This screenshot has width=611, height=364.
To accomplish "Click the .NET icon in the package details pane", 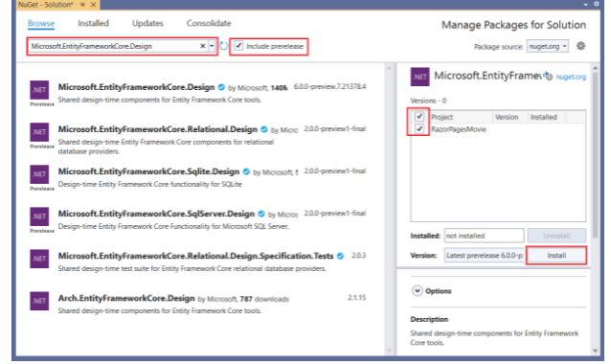I will [x=419, y=77].
